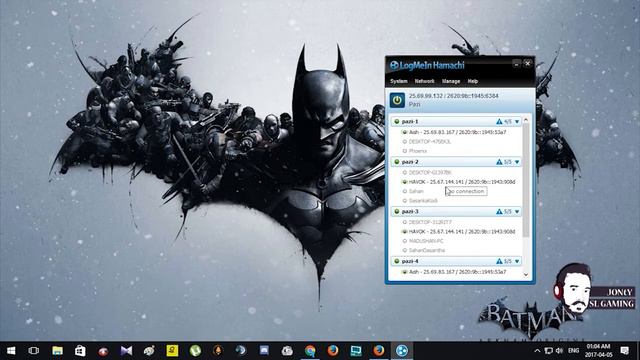The image size is (640, 360).
Task: Click the green status dot of pazi-4
Action: tap(396, 261)
